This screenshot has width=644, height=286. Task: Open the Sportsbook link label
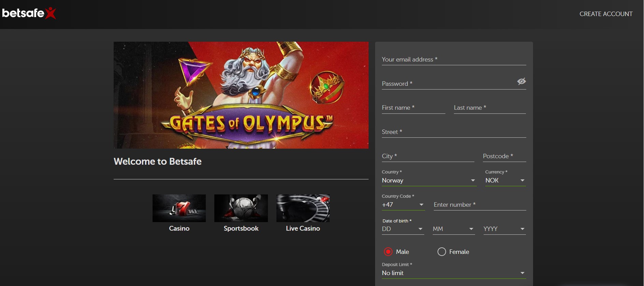click(x=241, y=228)
